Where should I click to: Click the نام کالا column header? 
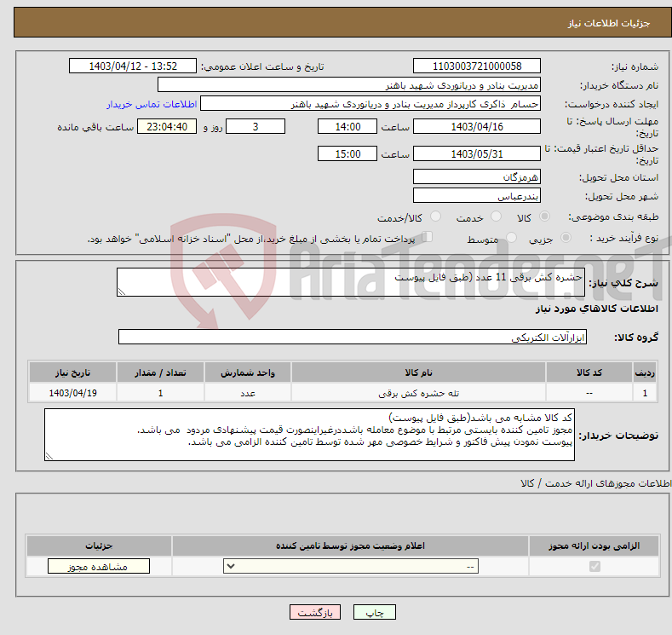pos(419,372)
